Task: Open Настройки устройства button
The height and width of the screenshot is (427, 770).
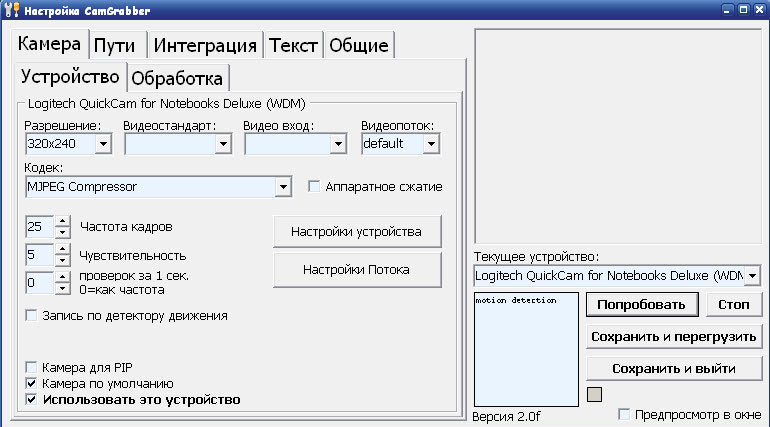Action: click(x=357, y=231)
